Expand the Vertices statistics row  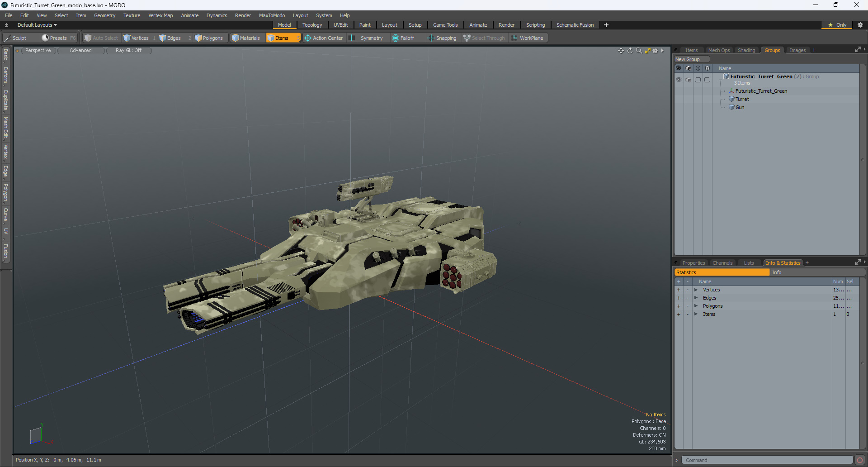696,290
